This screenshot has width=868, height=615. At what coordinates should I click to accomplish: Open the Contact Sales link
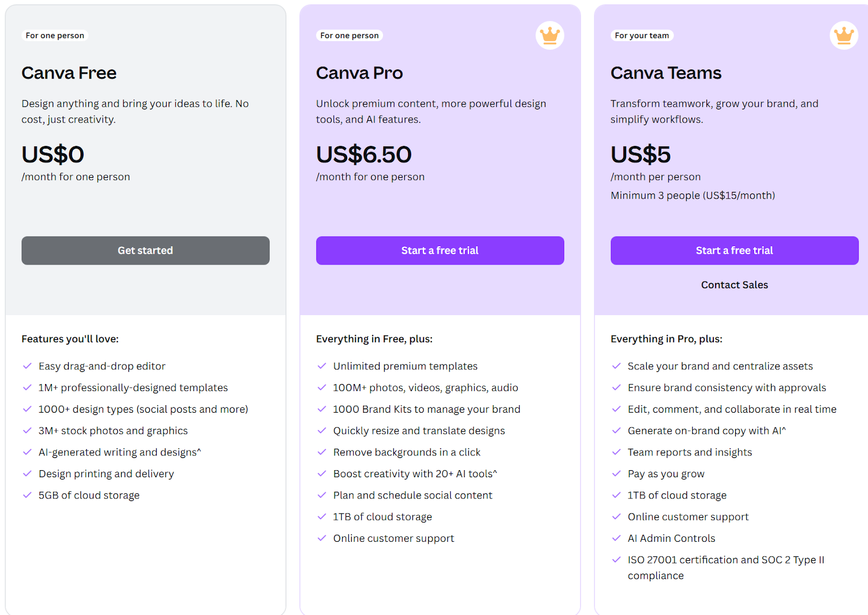click(735, 285)
